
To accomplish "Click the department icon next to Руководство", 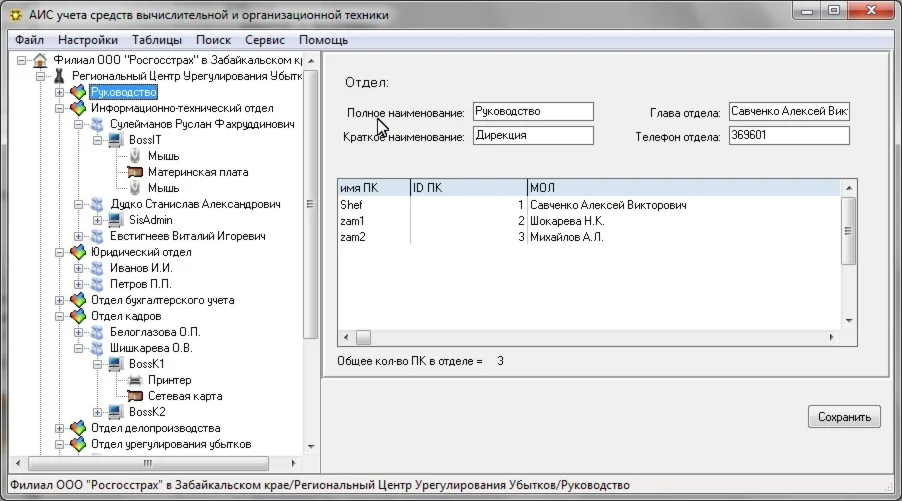I will click(78, 92).
